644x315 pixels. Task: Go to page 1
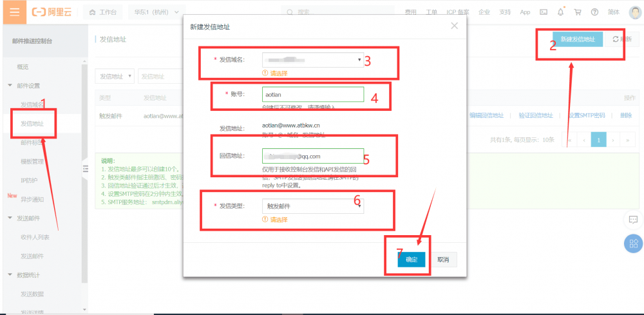[598, 140]
